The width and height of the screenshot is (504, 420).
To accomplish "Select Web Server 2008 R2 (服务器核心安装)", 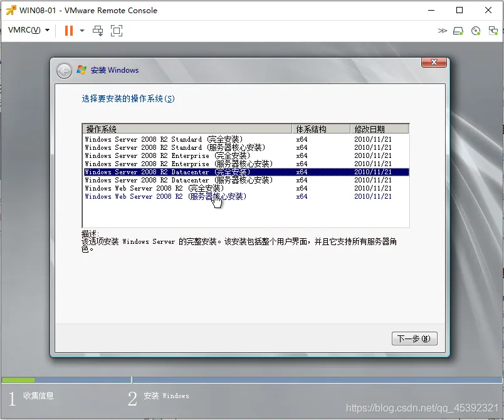I will (x=246, y=196).
